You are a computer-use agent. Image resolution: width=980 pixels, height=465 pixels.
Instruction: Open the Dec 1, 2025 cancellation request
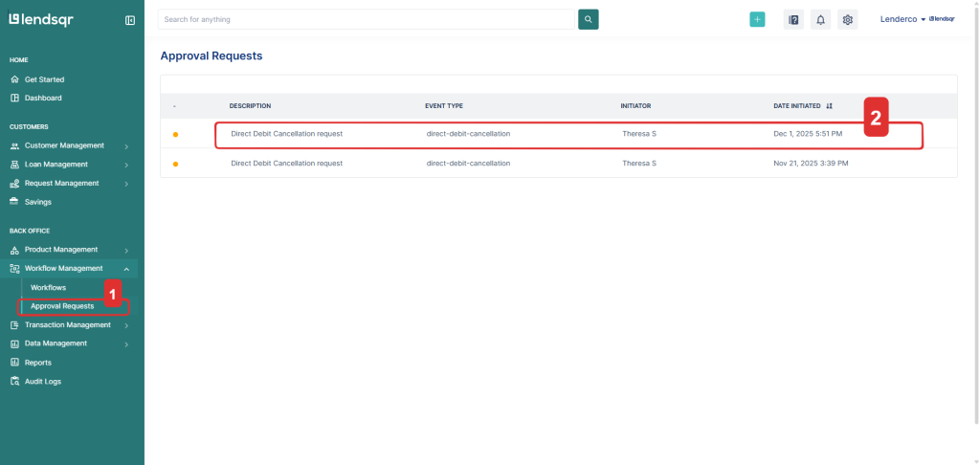(x=287, y=134)
